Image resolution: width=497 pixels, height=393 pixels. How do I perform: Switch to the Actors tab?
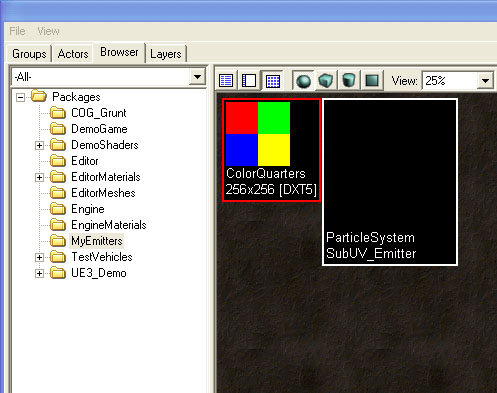pyautogui.click(x=73, y=54)
